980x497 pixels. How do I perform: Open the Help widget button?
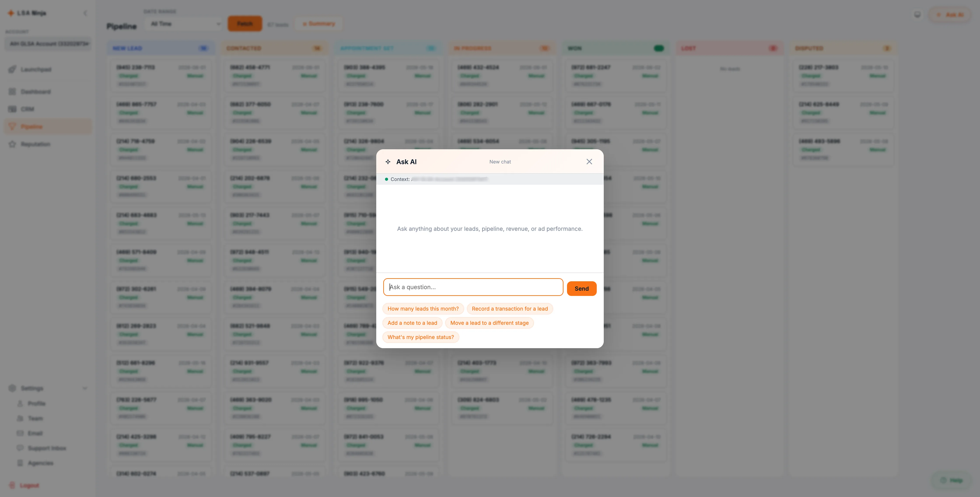coord(952,480)
